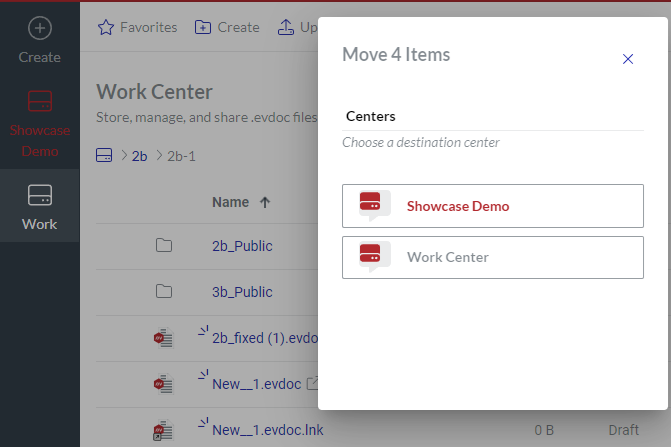
Task: Open Showcase Demo center in sidebar
Action: pyautogui.click(x=40, y=124)
